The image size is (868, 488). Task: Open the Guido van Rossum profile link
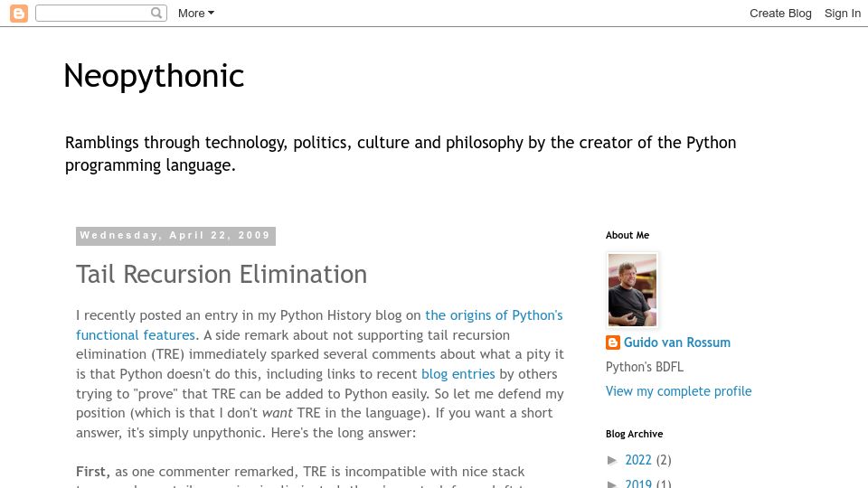677,343
